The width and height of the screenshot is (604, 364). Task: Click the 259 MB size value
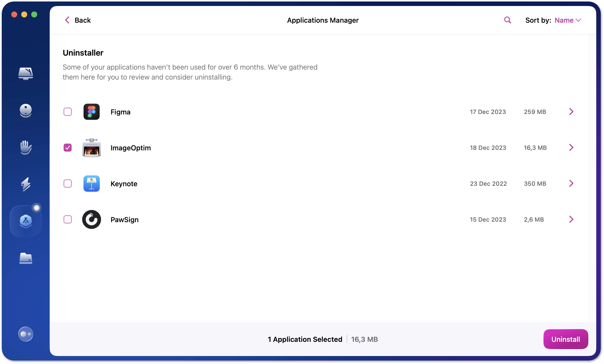coord(535,112)
